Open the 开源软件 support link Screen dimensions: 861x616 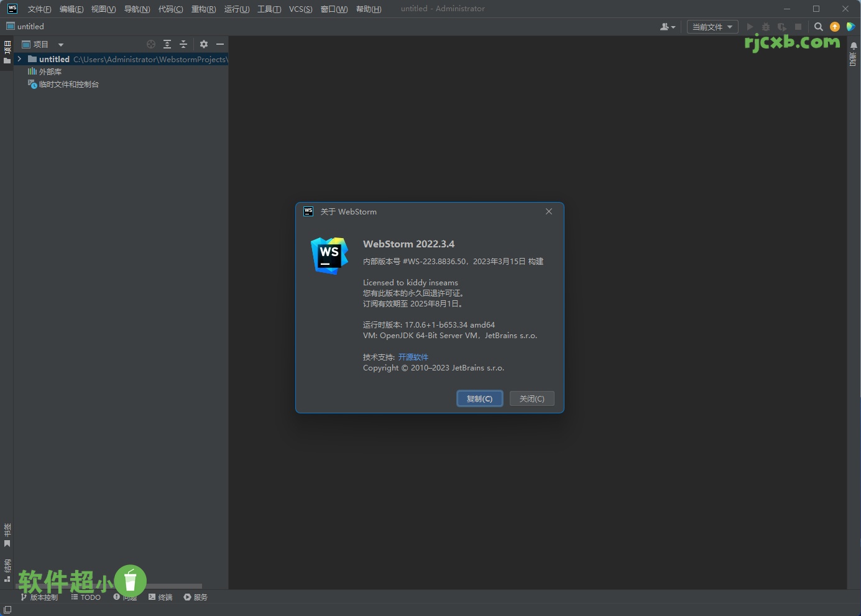413,357
